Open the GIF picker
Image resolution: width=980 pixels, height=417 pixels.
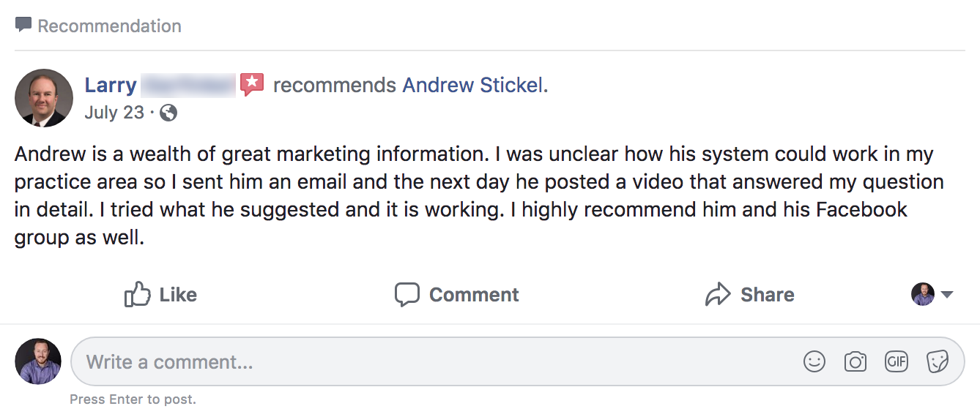897,361
